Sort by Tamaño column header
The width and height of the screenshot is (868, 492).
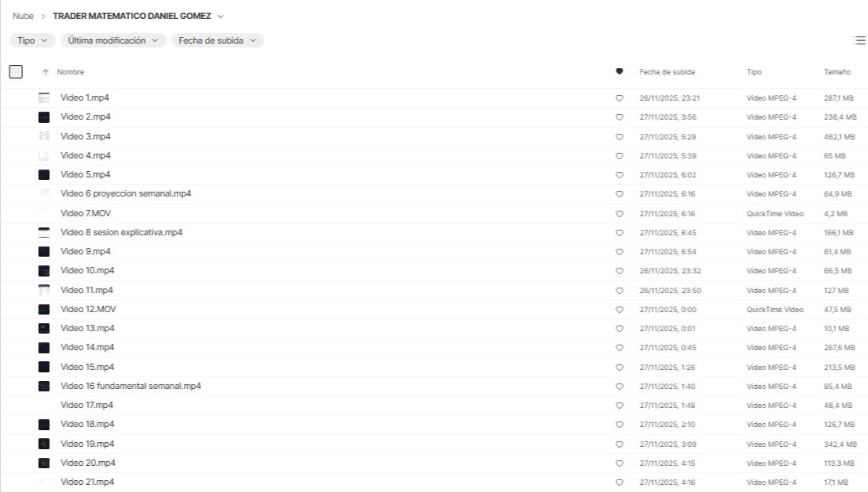pos(837,72)
